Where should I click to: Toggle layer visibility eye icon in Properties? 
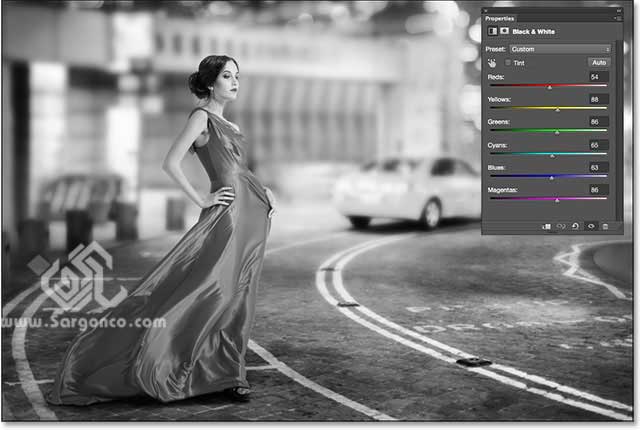(x=590, y=227)
